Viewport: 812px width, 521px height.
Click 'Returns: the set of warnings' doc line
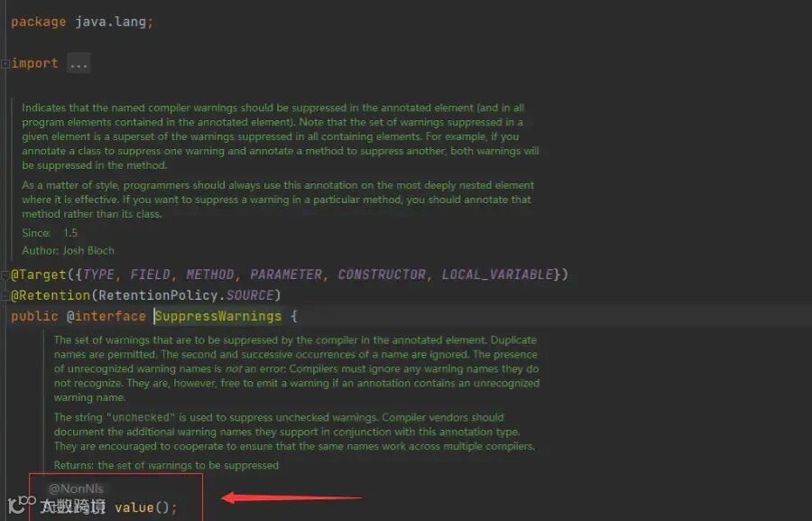[x=166, y=466]
